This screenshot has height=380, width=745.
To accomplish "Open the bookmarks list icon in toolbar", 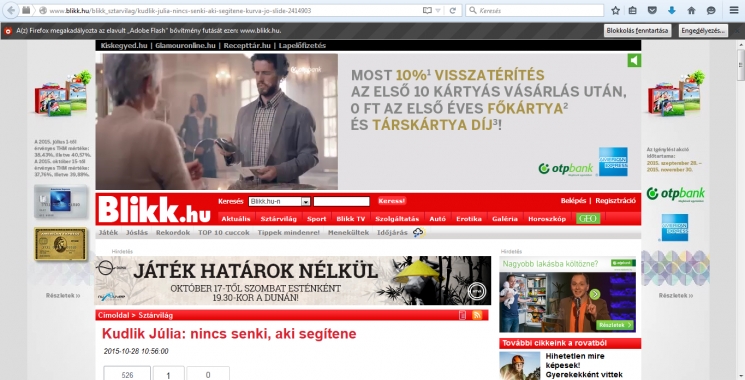I will point(632,10).
